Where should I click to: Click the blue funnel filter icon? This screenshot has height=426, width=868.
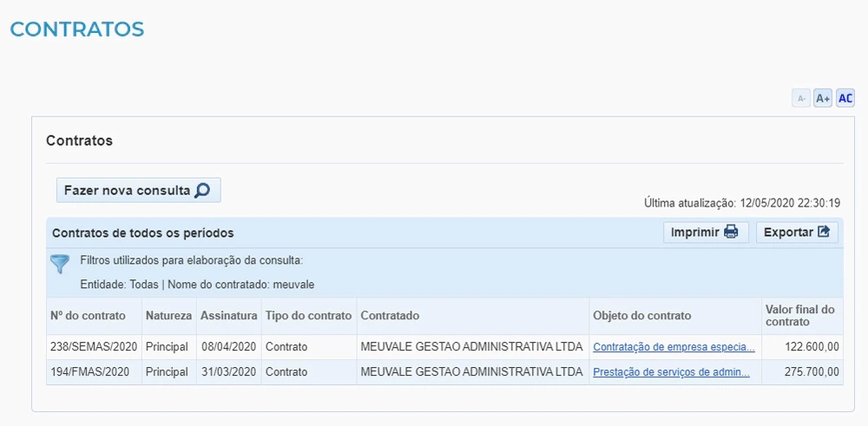tap(61, 264)
